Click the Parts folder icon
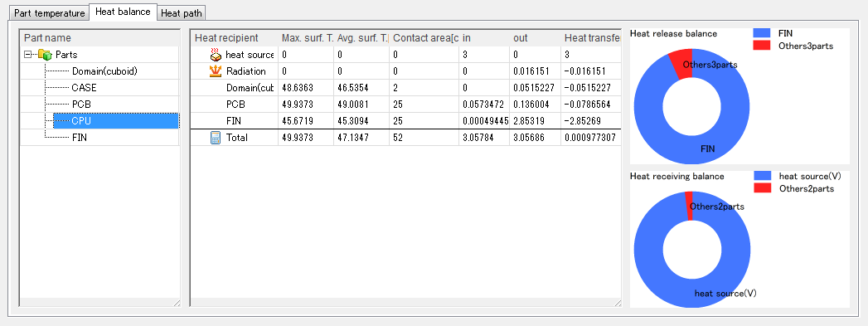The image size is (868, 326). 45,55
